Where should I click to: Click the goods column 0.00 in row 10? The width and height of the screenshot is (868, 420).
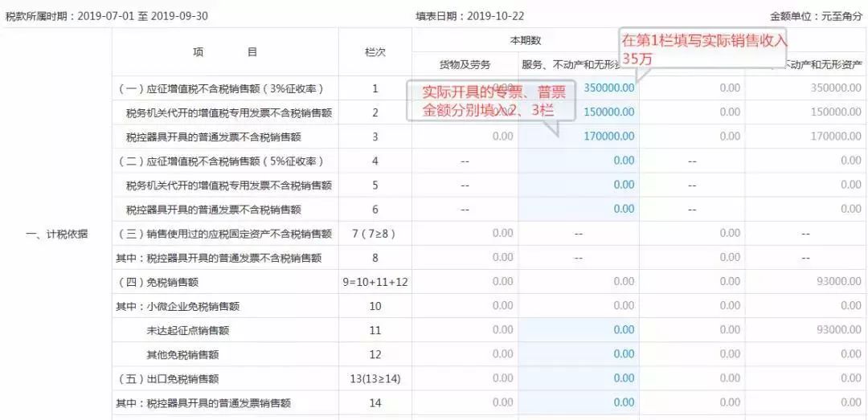point(502,306)
